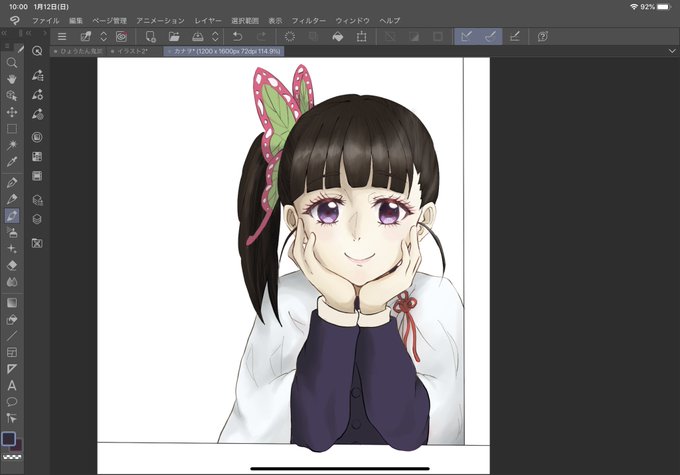
Task: Toggle Snap to Special Ruler button
Action: (490, 36)
